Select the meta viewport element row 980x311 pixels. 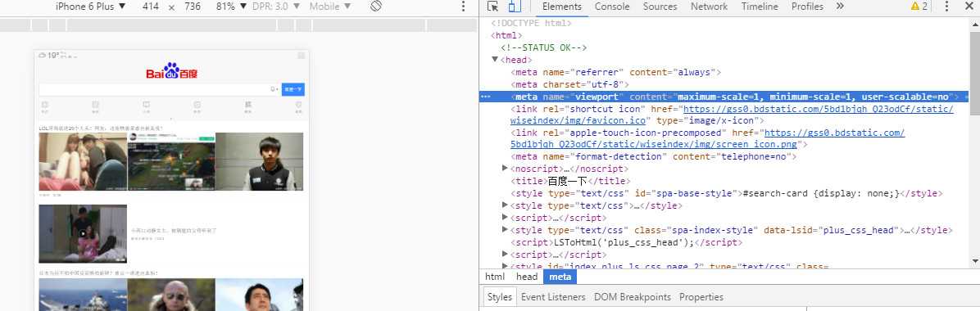[x=724, y=97]
